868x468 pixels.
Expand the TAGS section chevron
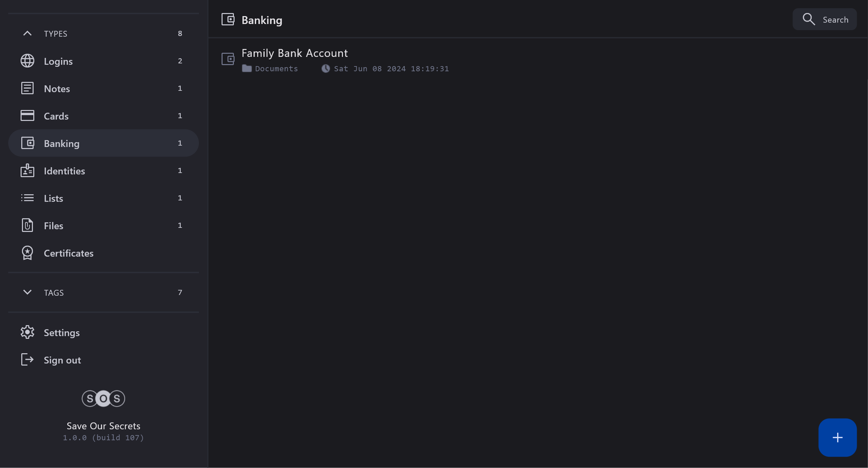pyautogui.click(x=27, y=292)
